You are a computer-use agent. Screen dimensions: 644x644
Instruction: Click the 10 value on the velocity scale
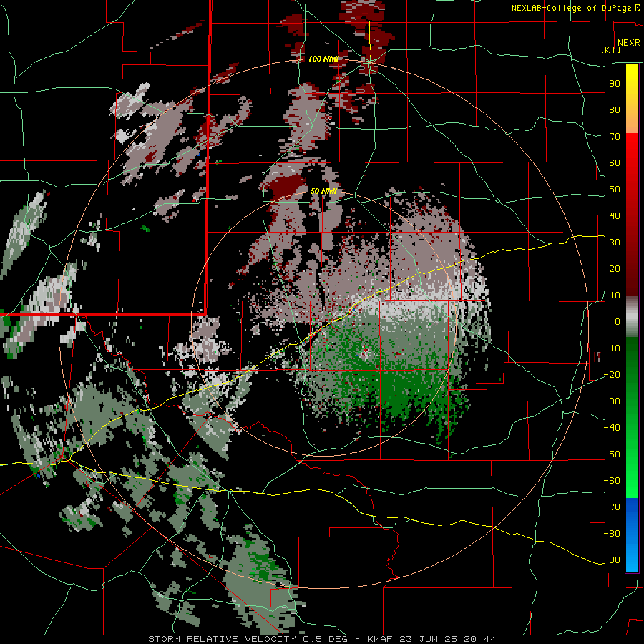point(615,296)
